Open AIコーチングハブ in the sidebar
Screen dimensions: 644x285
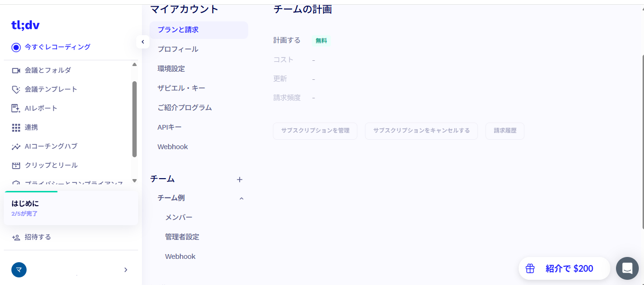(51, 146)
